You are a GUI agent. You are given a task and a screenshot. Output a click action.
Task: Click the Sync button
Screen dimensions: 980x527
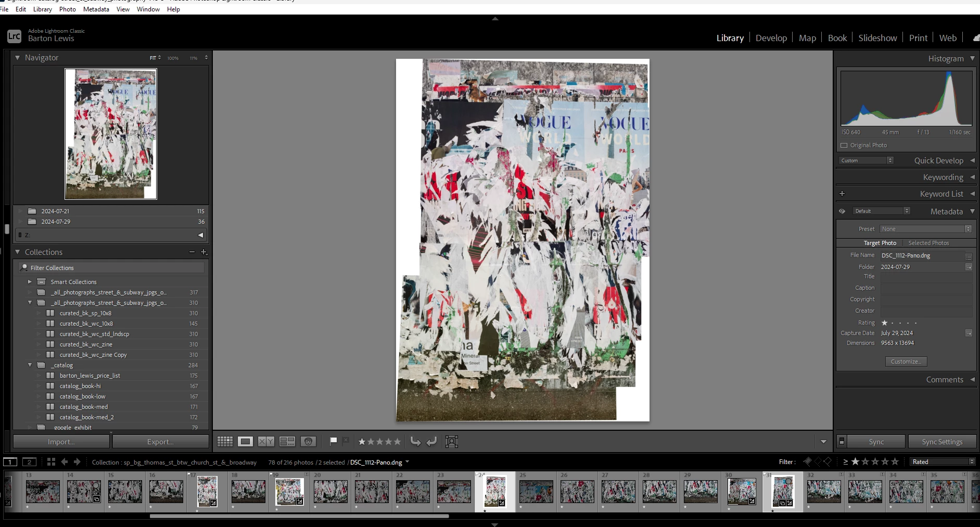(876, 442)
